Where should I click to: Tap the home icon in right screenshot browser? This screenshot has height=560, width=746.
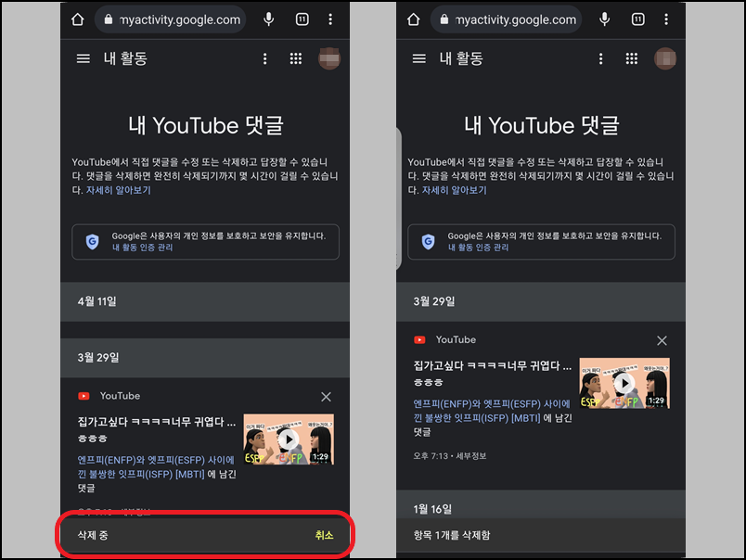click(x=414, y=19)
